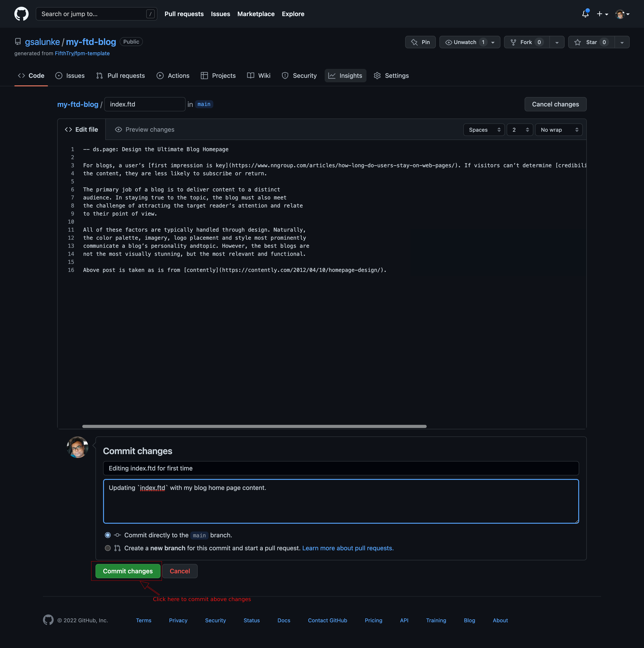644x648 pixels.
Task: Open the footer GitHub logo icon
Action: click(x=48, y=620)
